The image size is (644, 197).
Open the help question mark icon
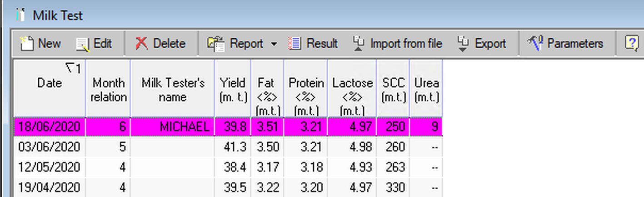(631, 44)
